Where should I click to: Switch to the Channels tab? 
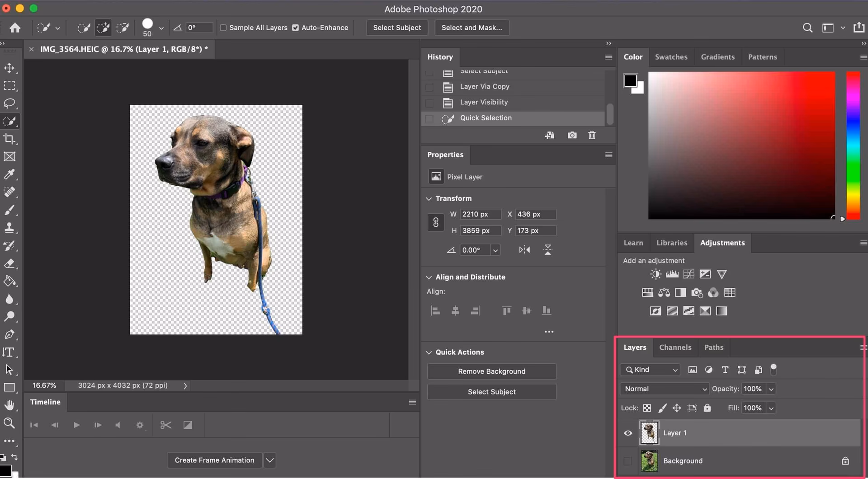click(x=675, y=348)
